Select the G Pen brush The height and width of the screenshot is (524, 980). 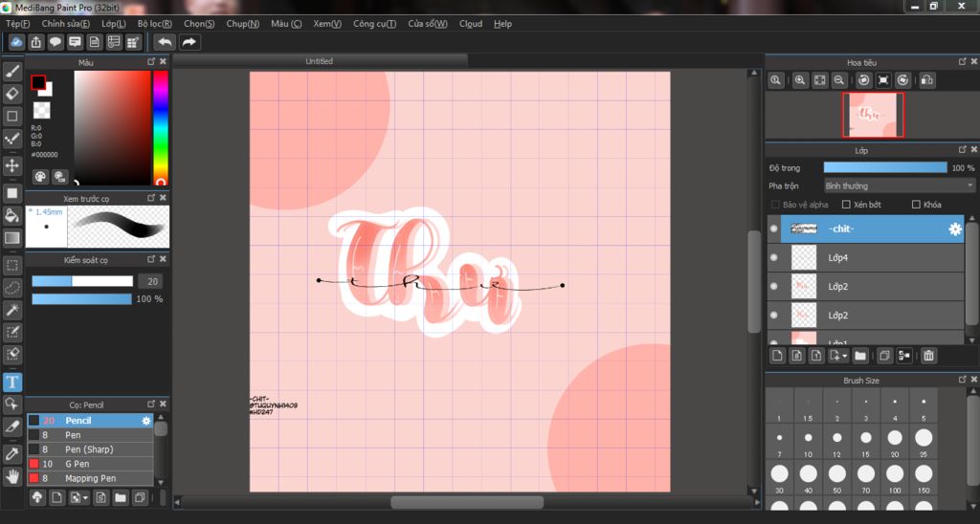(89, 464)
